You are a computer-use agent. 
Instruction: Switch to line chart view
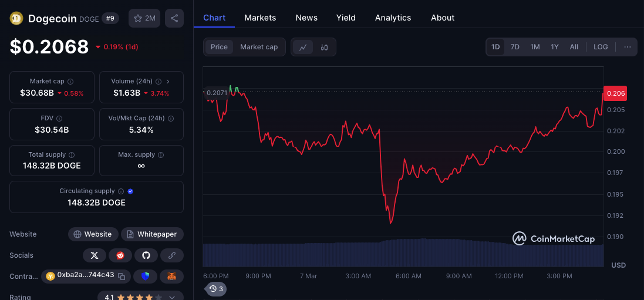pos(303,47)
